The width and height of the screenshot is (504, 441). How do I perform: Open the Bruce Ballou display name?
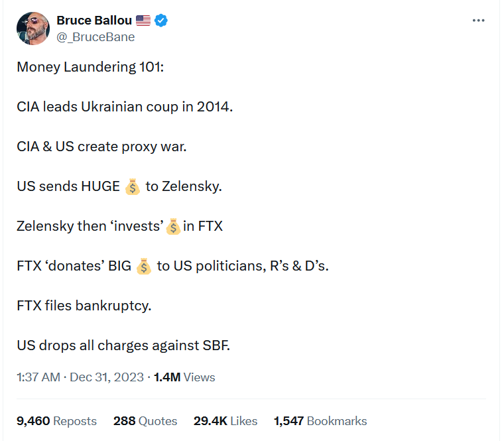click(x=94, y=21)
